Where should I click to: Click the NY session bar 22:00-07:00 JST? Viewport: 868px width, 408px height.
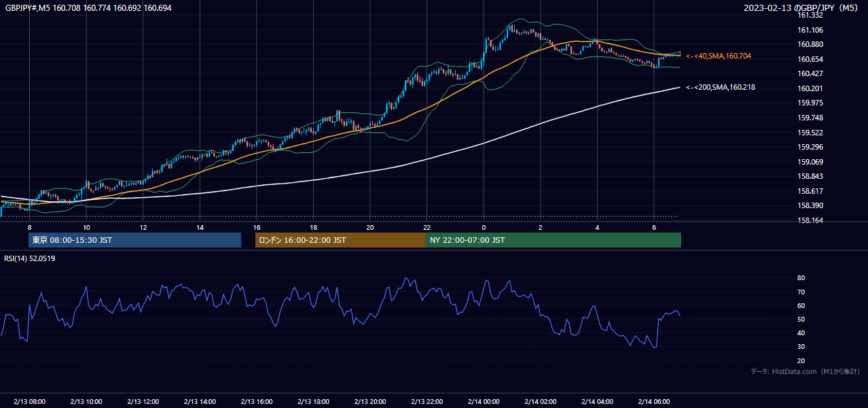tap(554, 240)
